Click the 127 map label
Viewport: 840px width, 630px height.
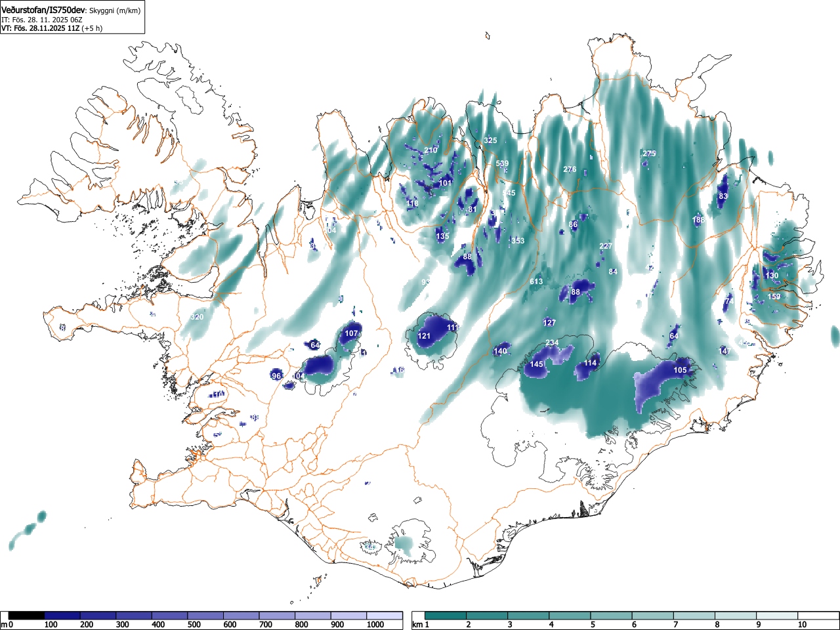point(550,323)
